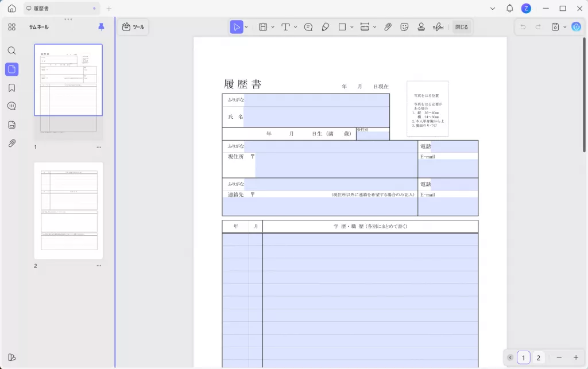
Task: Pin the thumbnail panel open
Action: pos(102,26)
